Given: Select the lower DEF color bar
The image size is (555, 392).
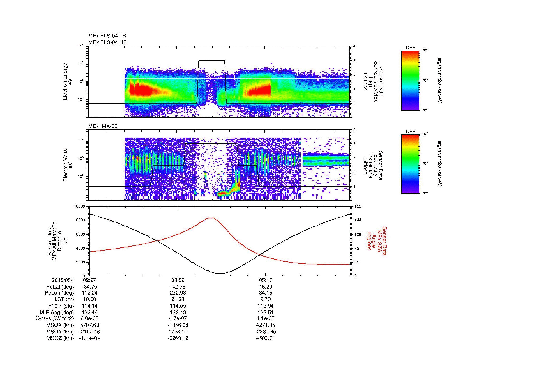Looking at the screenshot, I should (x=410, y=164).
